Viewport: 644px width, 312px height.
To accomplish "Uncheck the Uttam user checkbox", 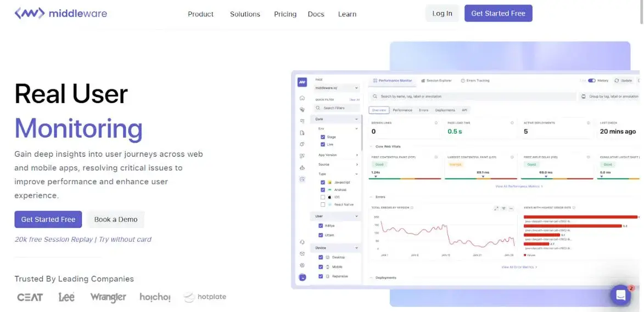I will (x=321, y=235).
